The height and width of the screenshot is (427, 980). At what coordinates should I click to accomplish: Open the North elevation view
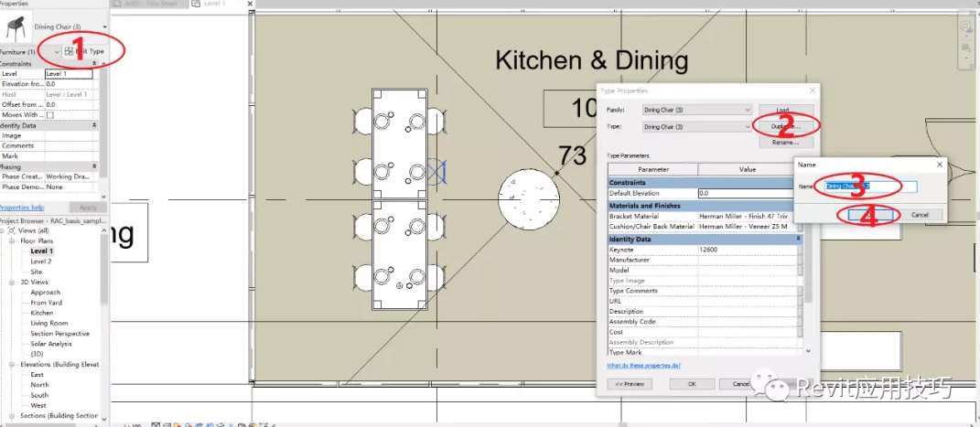point(39,385)
